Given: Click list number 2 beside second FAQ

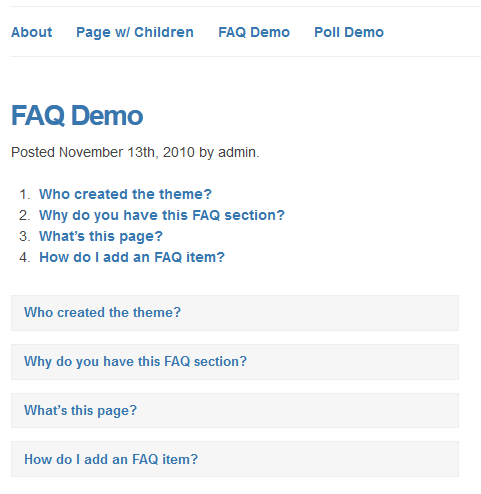Looking at the screenshot, I should coord(25,215).
